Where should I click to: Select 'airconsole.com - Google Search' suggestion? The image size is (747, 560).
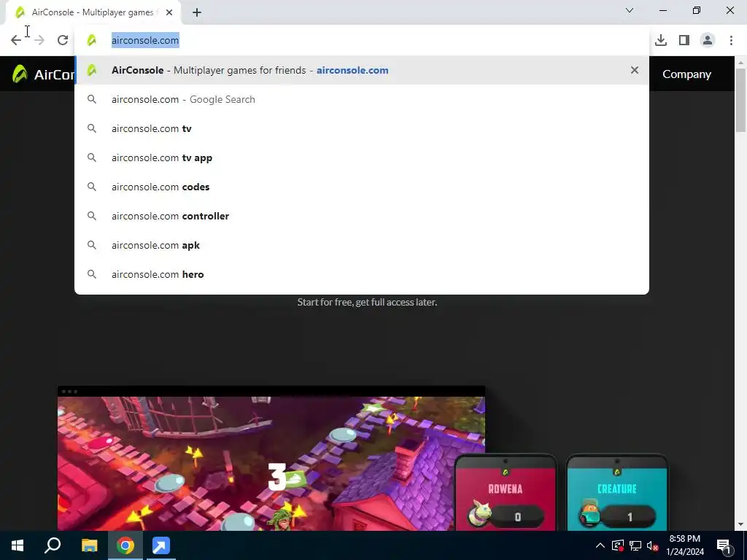pyautogui.click(x=362, y=99)
